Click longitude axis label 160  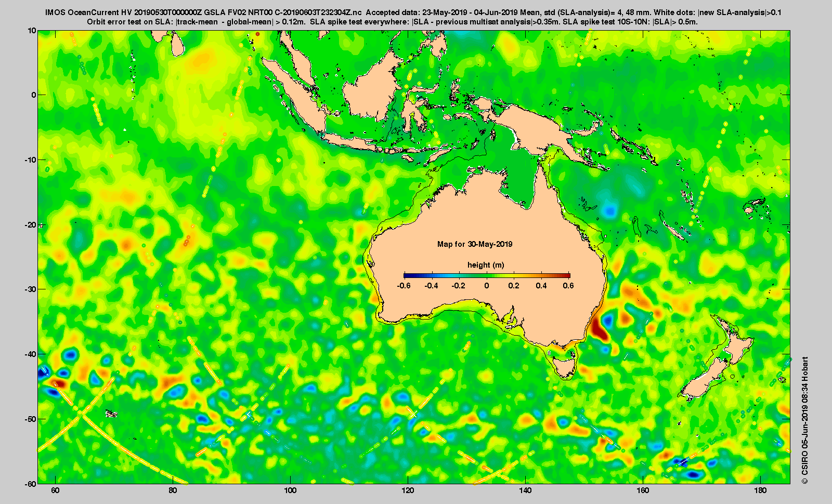pyautogui.click(x=643, y=490)
